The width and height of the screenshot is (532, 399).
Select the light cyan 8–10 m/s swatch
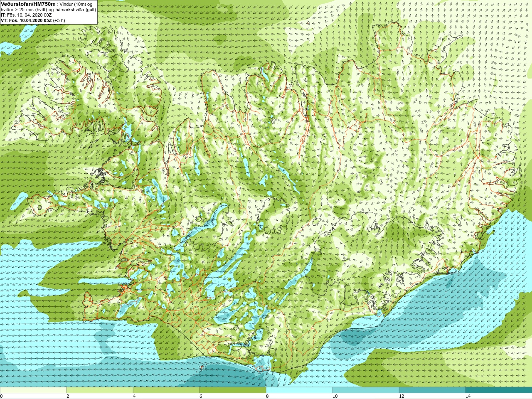coord(299,390)
